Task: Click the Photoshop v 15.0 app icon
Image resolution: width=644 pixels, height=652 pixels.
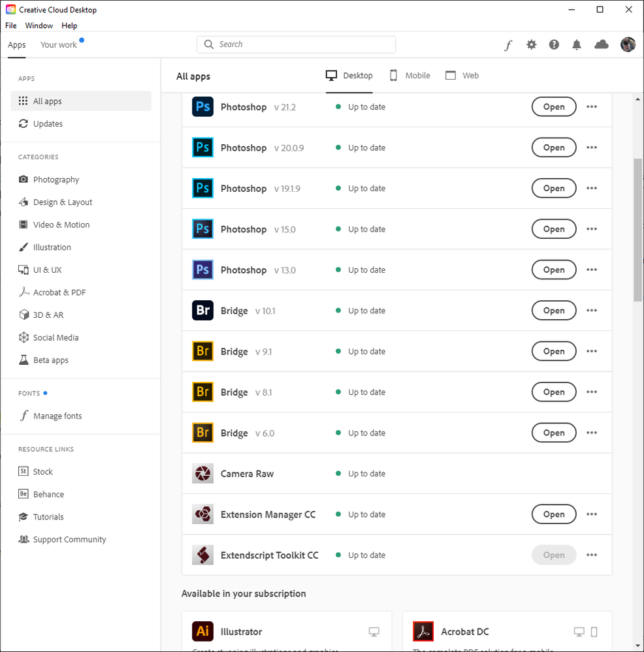Action: (202, 229)
